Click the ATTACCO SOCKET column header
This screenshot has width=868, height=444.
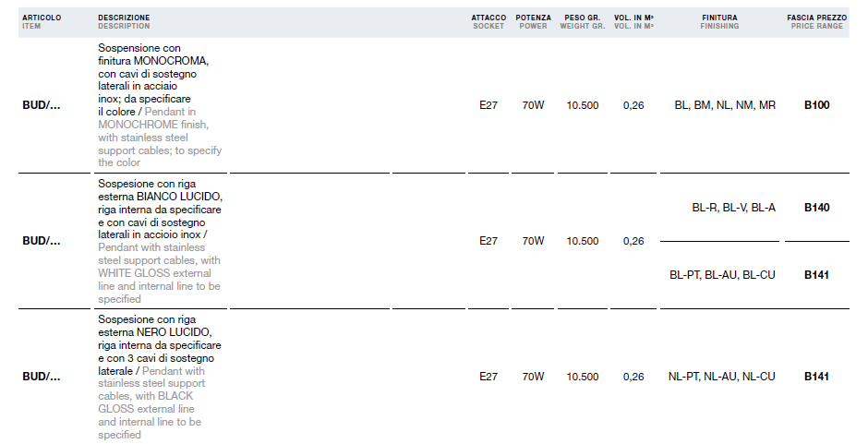pyautogui.click(x=488, y=21)
